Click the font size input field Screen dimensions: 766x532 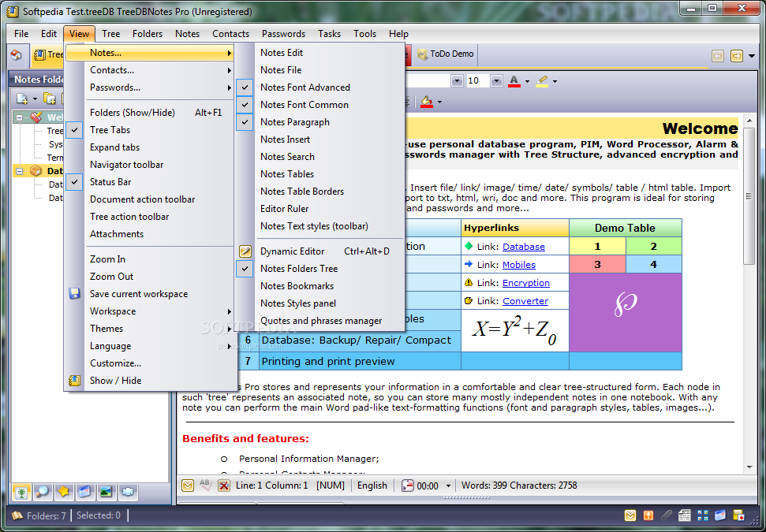point(478,80)
